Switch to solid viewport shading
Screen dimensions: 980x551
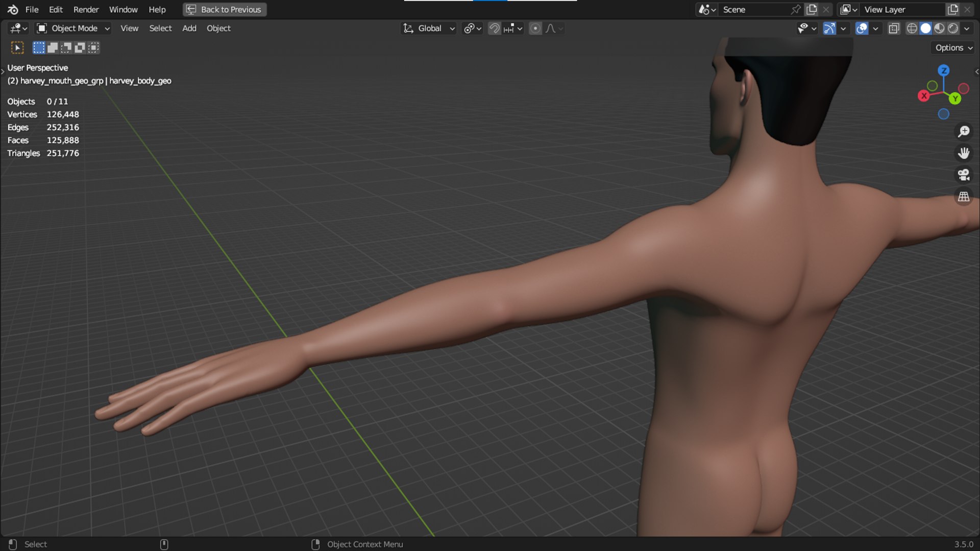(x=925, y=28)
